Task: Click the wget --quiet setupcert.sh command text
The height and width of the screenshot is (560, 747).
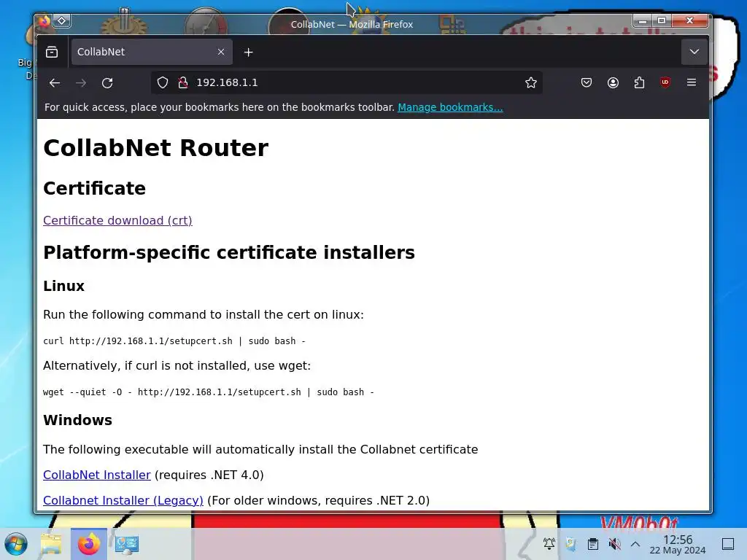Action: click(209, 392)
